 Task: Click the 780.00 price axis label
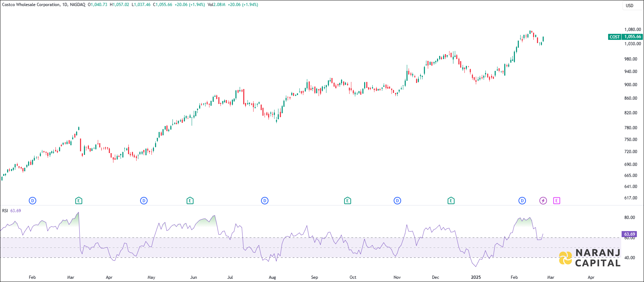[630, 128]
